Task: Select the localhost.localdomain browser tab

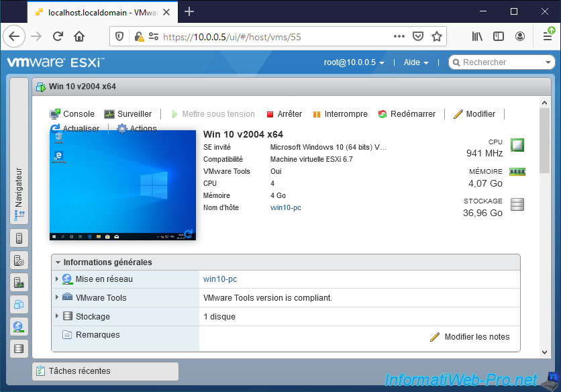Action: [x=103, y=12]
